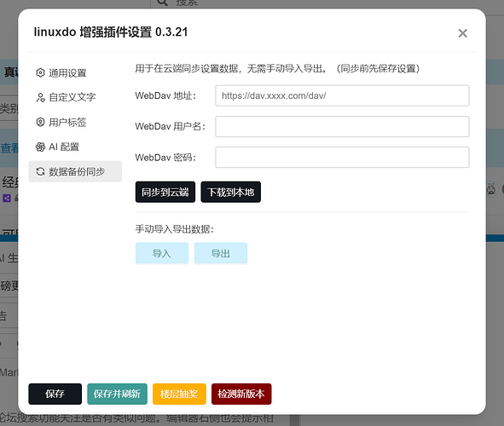Open the orange 楼层抽奖 button
Screen dimensions: 504x426
pyautogui.click(x=179, y=394)
